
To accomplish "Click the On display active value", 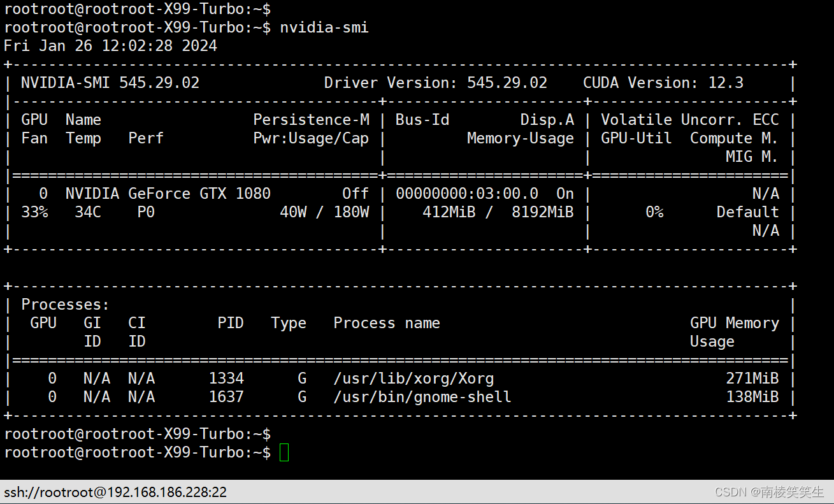I will [x=565, y=194].
